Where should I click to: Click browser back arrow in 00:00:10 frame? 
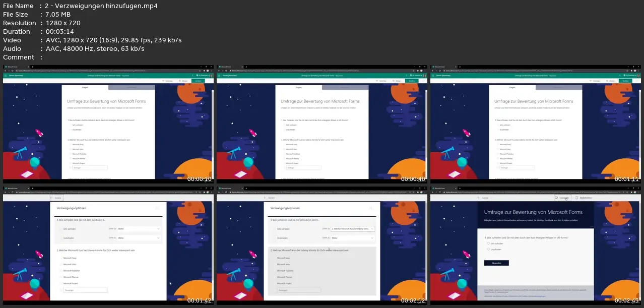(6, 71)
